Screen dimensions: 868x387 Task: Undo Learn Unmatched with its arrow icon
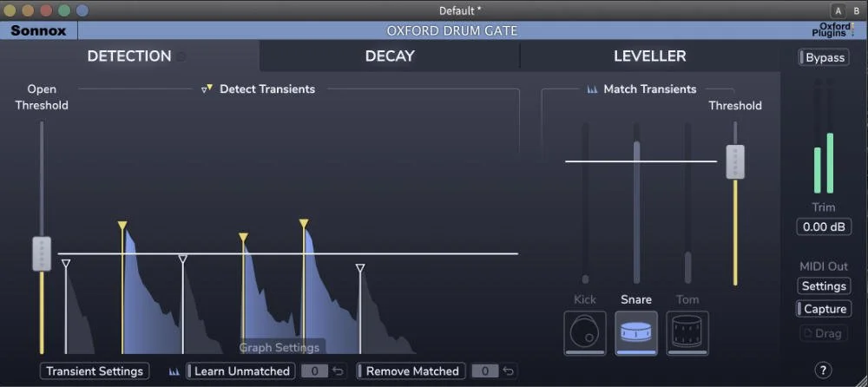tap(339, 371)
